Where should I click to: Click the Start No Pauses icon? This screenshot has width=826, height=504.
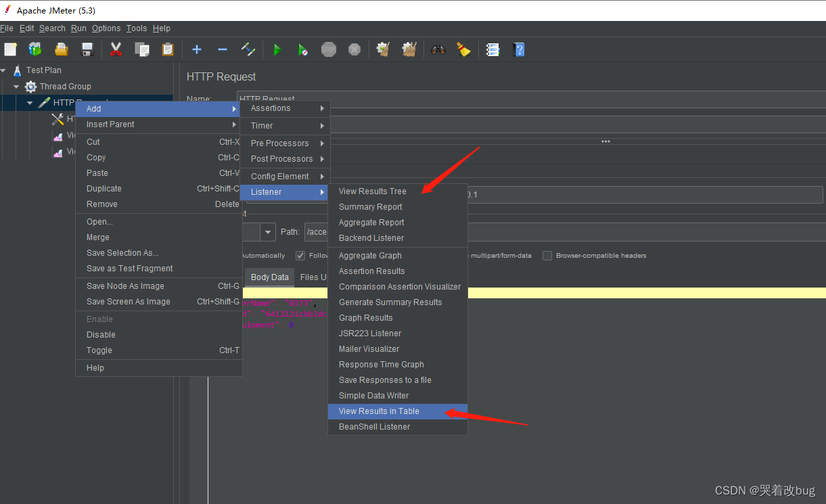tap(303, 49)
